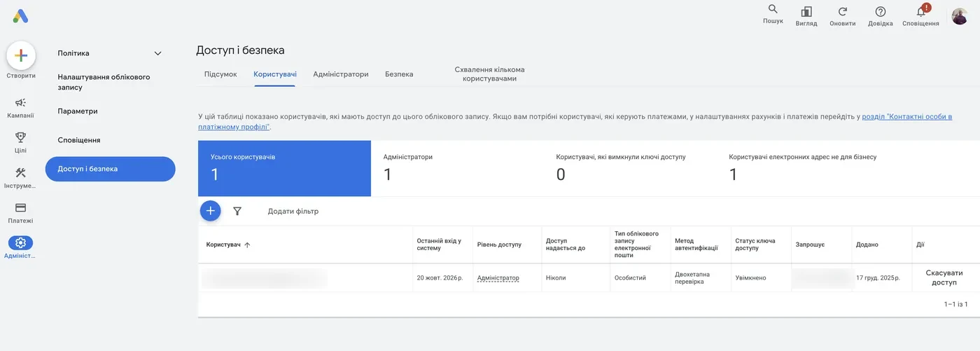Click the Google Ads logo
Screen dimensions: 980x351
[x=20, y=16]
